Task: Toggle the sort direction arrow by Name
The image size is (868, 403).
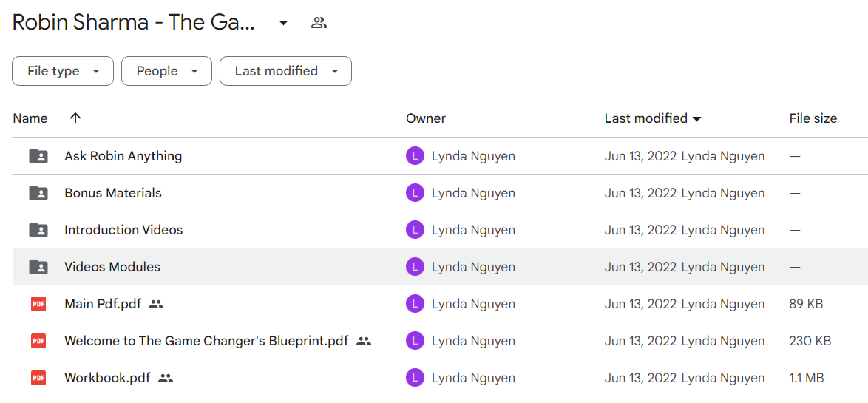Action: click(x=76, y=118)
